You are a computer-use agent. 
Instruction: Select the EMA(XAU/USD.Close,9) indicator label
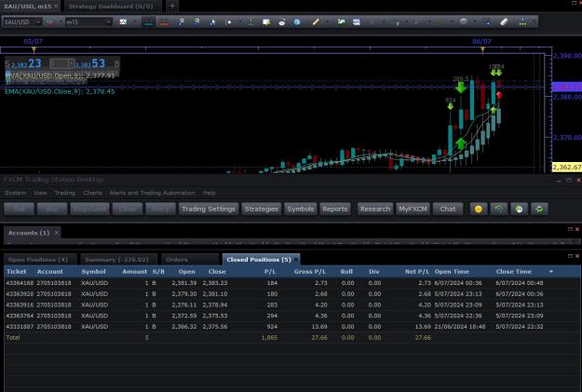(60, 91)
